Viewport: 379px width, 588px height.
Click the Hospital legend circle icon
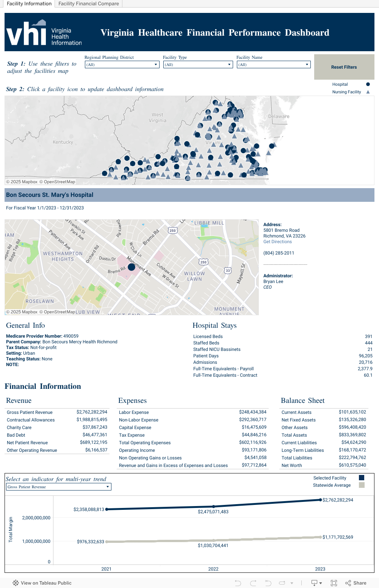368,84
